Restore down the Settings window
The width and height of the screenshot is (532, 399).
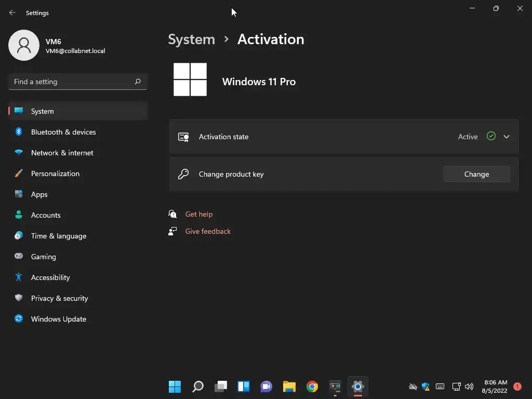pyautogui.click(x=496, y=8)
